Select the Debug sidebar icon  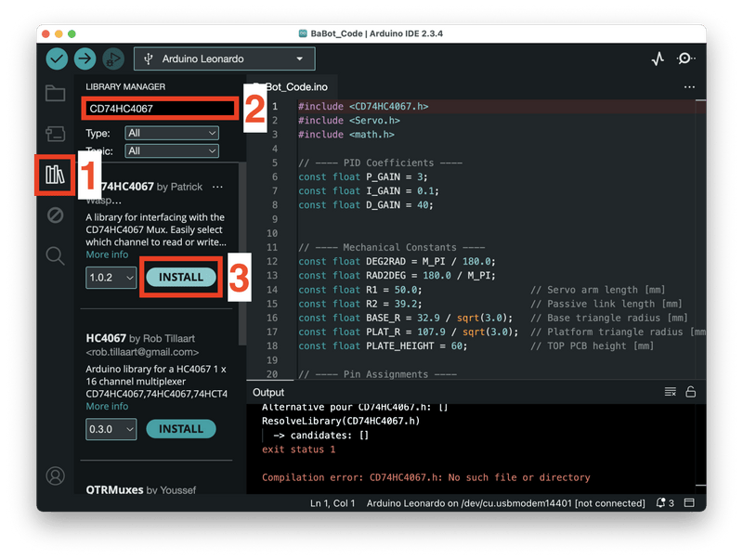click(x=55, y=215)
